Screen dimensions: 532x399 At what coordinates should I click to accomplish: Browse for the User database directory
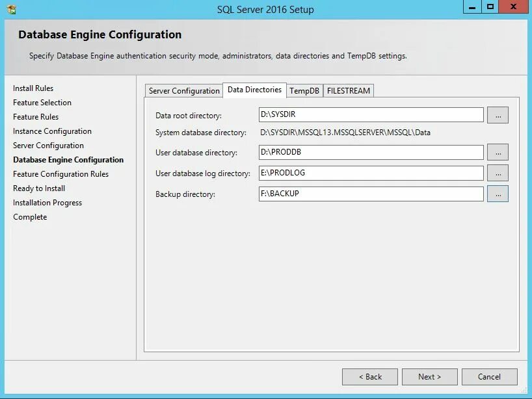click(x=498, y=152)
